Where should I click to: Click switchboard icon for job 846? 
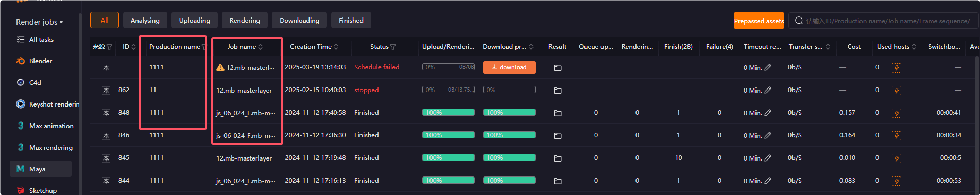click(x=897, y=136)
